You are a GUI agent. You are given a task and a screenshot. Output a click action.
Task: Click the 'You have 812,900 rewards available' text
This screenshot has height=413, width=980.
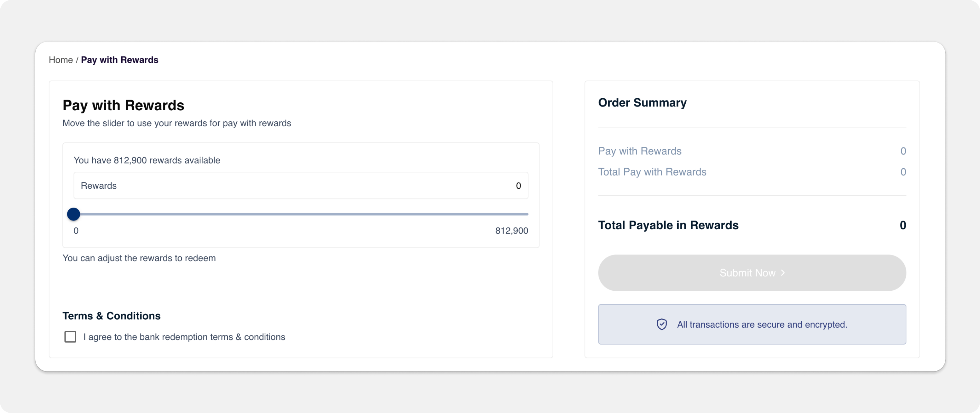(147, 160)
